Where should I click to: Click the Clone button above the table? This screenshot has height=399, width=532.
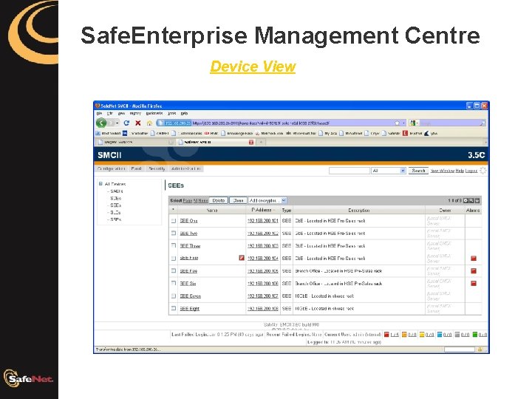pyautogui.click(x=238, y=200)
